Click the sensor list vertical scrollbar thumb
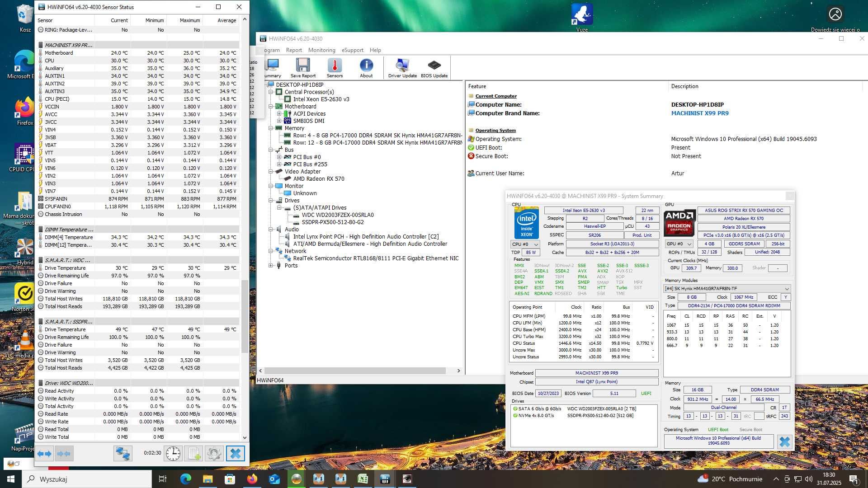The image size is (868, 488). (245, 316)
